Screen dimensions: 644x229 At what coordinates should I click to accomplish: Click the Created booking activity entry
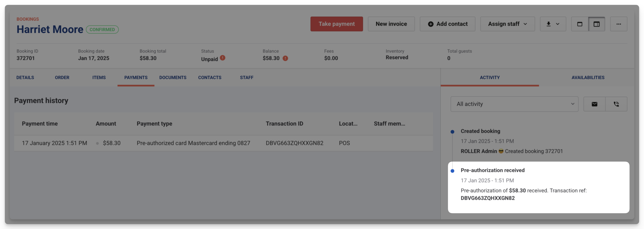[x=480, y=131]
